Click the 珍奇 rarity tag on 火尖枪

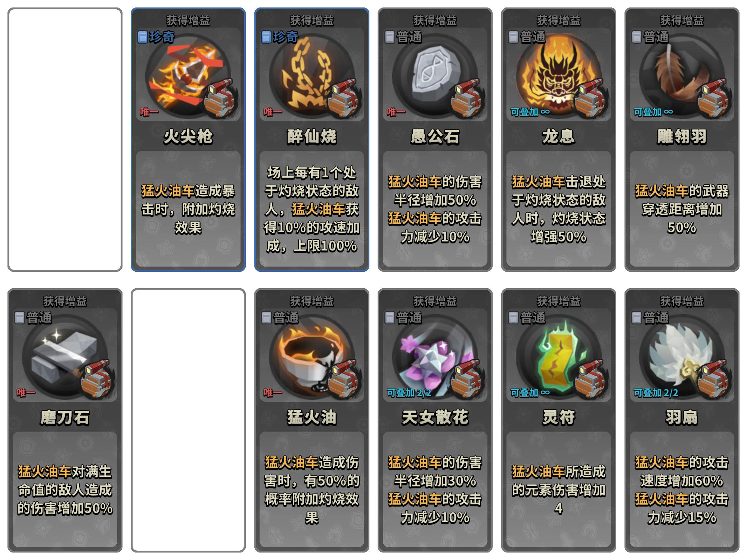coord(156,37)
